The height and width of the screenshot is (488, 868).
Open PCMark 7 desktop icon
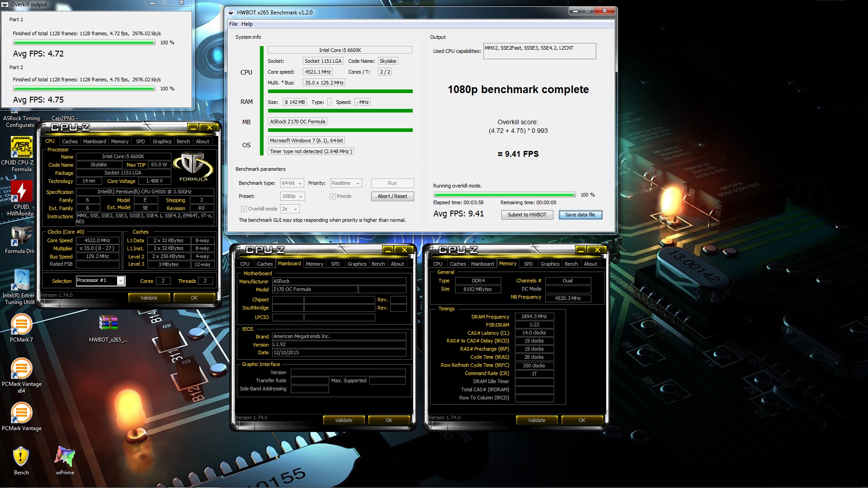(21, 328)
